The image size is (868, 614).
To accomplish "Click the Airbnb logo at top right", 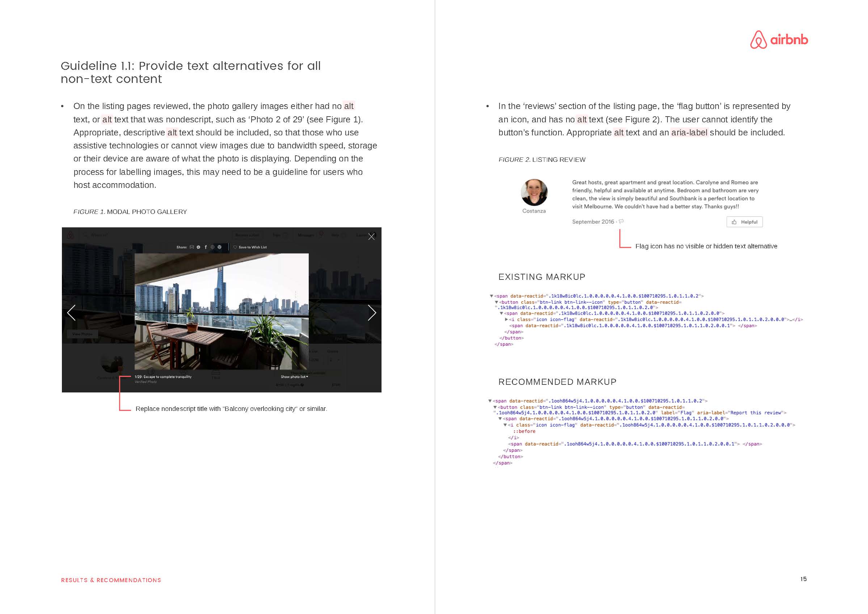I will (779, 40).
